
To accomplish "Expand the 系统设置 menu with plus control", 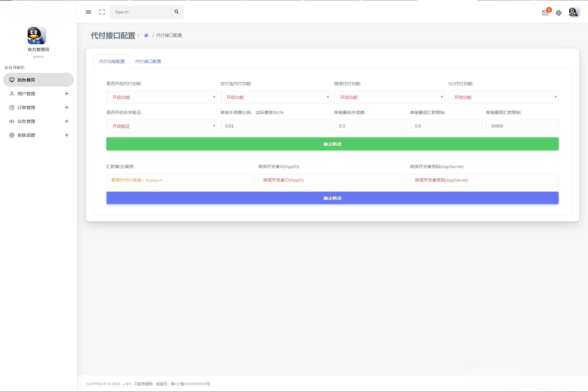I will coord(67,135).
